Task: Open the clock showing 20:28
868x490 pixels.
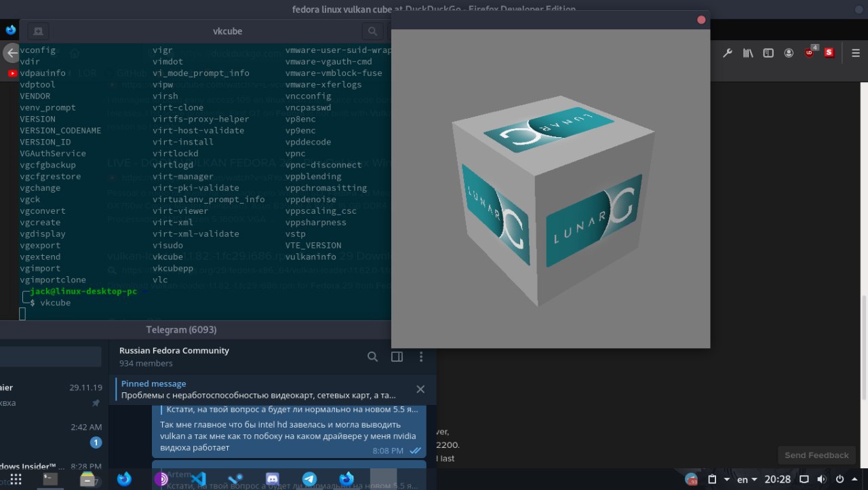Action: [777, 480]
